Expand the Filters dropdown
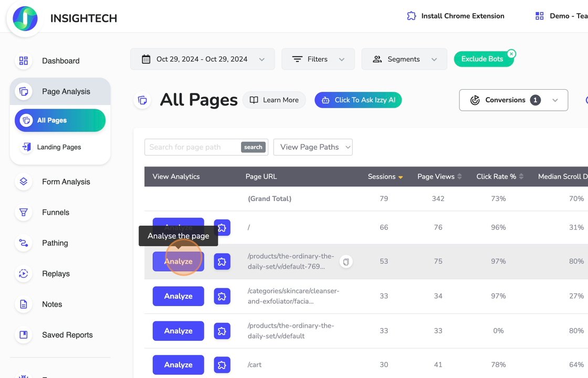The width and height of the screenshot is (588, 378). click(318, 59)
